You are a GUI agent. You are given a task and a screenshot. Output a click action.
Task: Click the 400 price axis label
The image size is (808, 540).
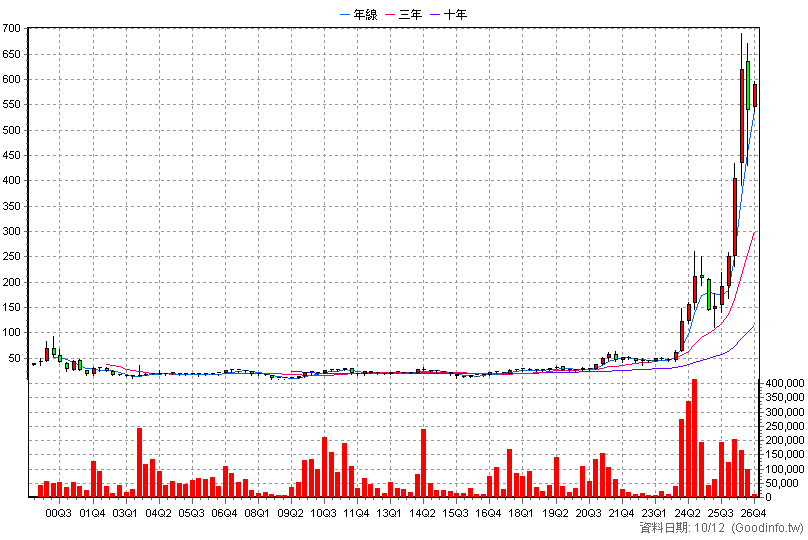[x=11, y=181]
